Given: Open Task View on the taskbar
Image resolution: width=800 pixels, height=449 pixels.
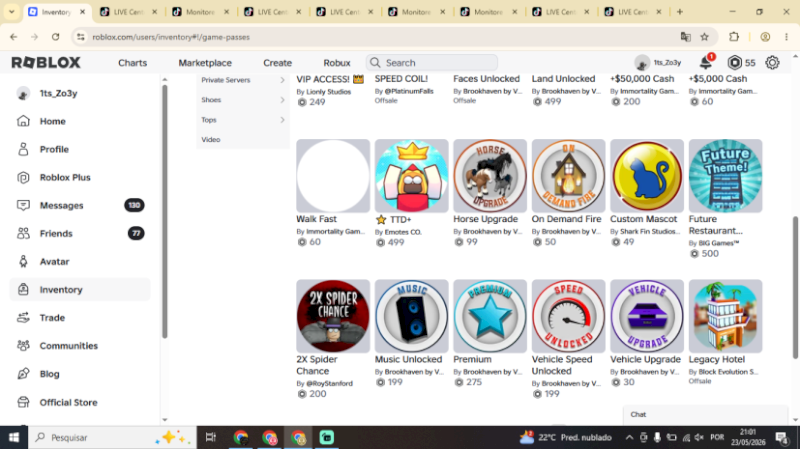Looking at the screenshot, I should 210,437.
